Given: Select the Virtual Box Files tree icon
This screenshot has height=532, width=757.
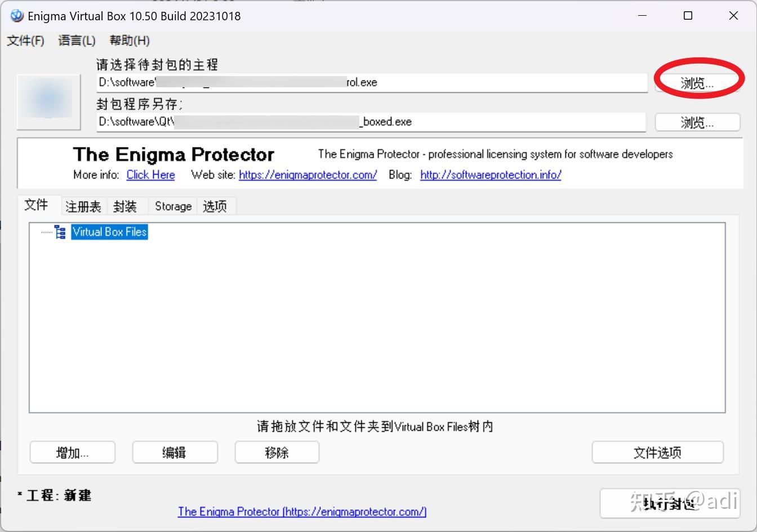Looking at the screenshot, I should [60, 232].
